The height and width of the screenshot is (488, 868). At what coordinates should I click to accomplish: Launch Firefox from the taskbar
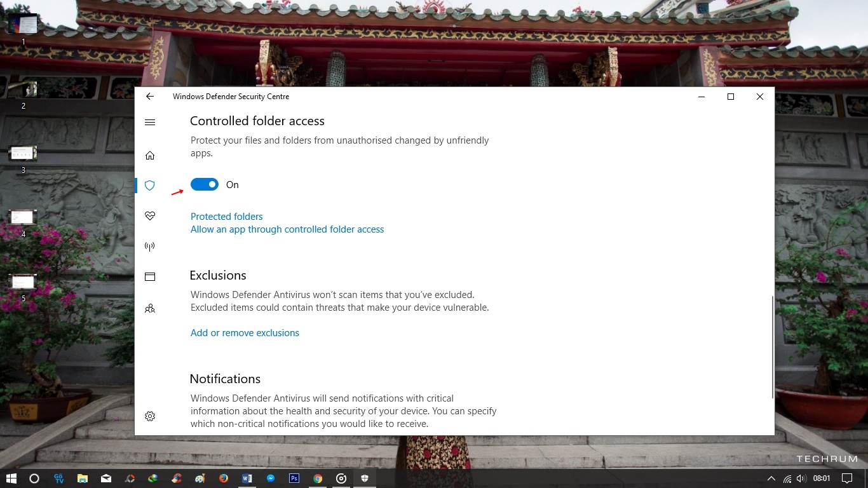[x=224, y=478]
